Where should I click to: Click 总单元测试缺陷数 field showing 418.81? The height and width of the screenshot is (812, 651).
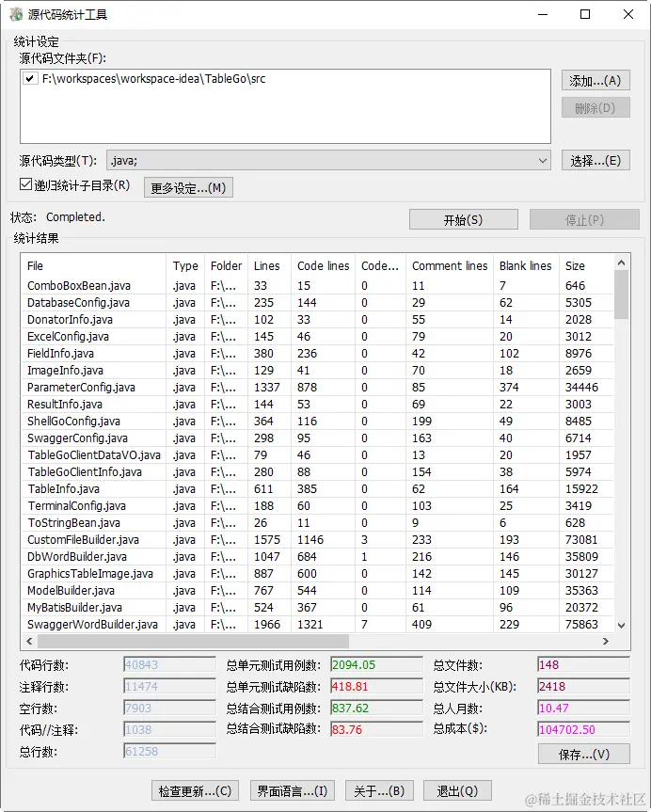click(x=376, y=686)
